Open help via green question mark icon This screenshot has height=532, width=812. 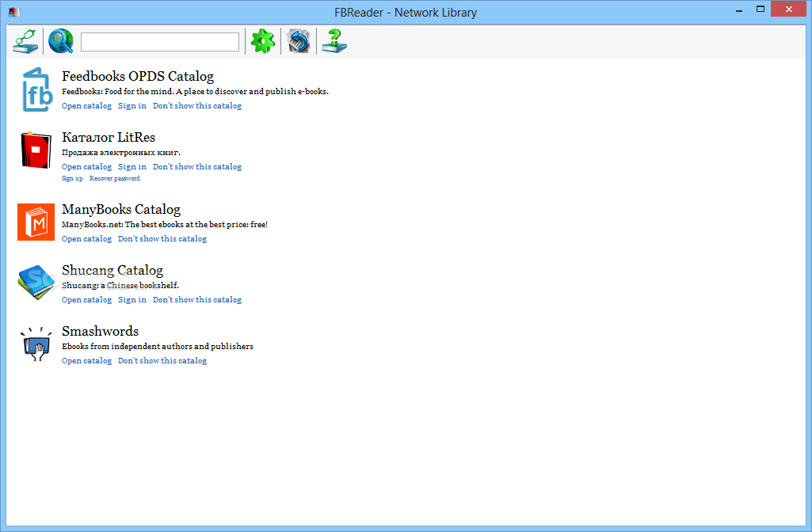coord(334,41)
